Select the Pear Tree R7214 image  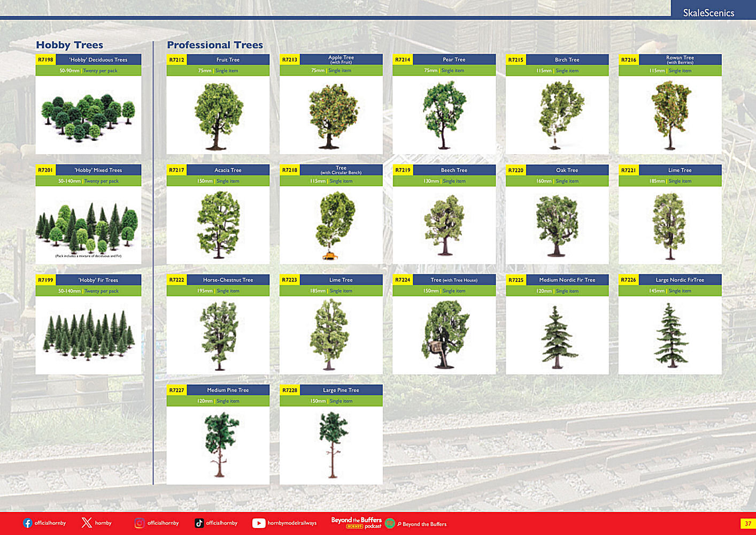pyautogui.click(x=444, y=115)
